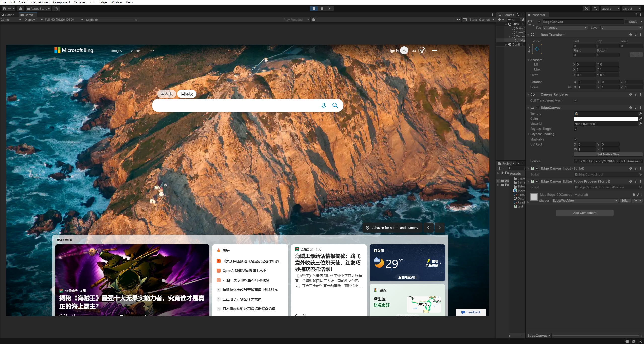Image resolution: width=644 pixels, height=344 pixels.
Task: Toggle the Raycast Target checkbox
Action: point(576,129)
